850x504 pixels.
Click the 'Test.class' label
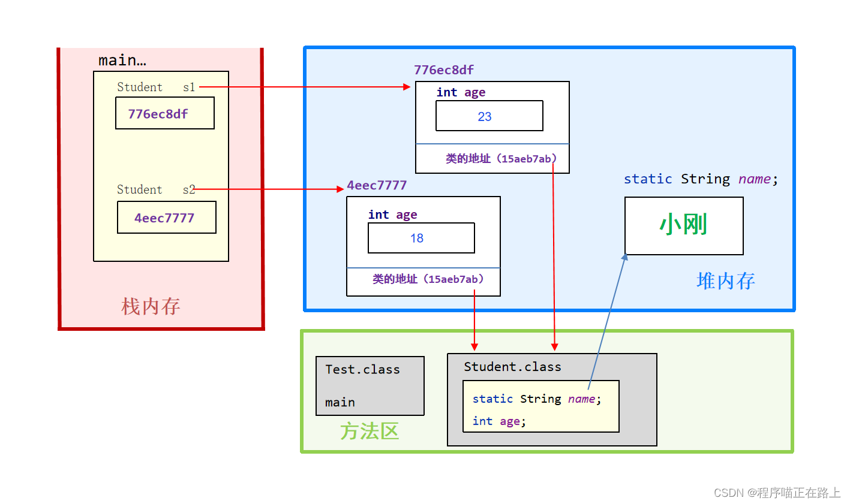[x=362, y=370]
